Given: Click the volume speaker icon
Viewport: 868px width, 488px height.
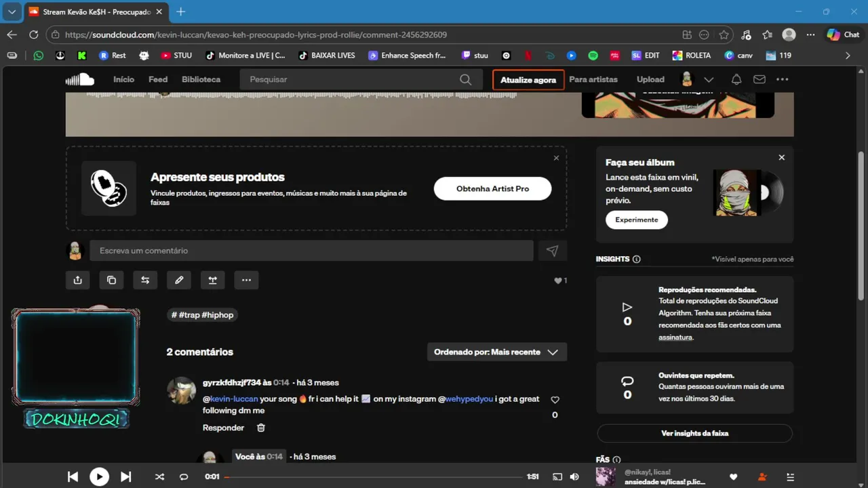Looking at the screenshot, I should tap(574, 476).
